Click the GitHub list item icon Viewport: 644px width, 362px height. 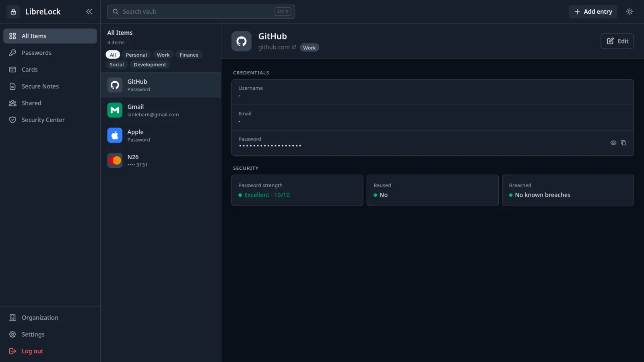pyautogui.click(x=115, y=85)
